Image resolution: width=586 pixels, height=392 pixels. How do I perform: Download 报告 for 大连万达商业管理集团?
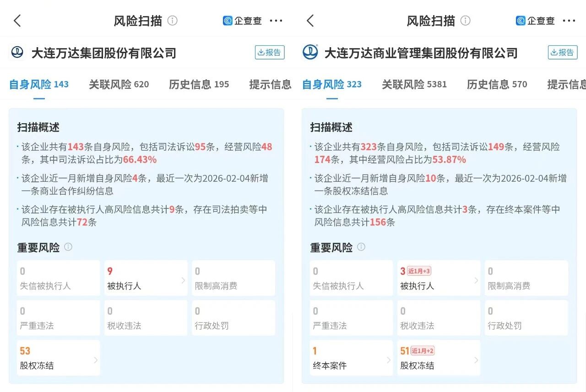pyautogui.click(x=562, y=53)
